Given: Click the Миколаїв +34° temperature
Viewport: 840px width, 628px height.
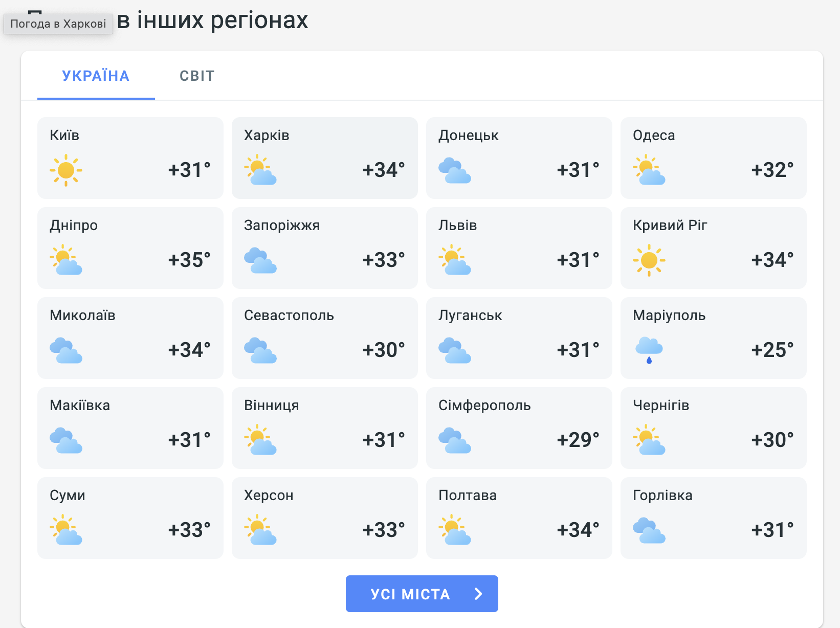Looking at the screenshot, I should tap(189, 350).
